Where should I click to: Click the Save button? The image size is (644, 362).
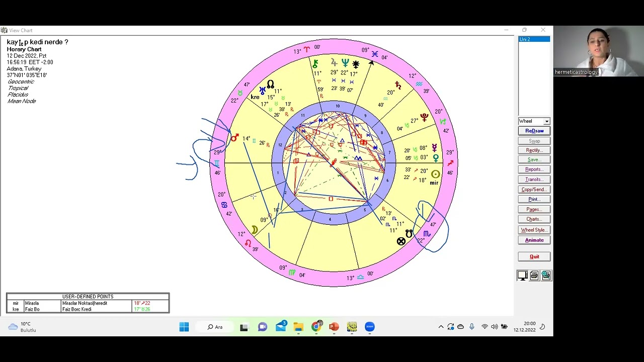534,160
